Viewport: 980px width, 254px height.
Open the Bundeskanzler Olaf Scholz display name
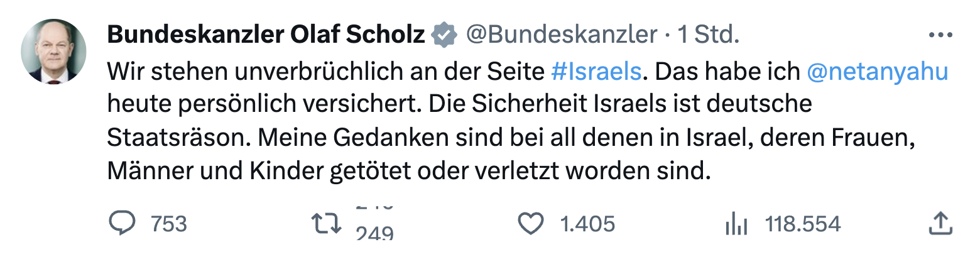[266, 35]
